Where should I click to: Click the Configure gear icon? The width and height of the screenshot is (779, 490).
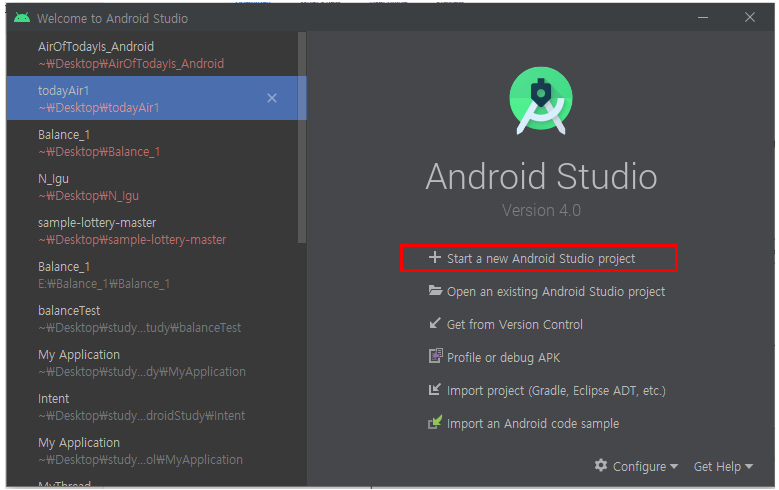coord(601,466)
